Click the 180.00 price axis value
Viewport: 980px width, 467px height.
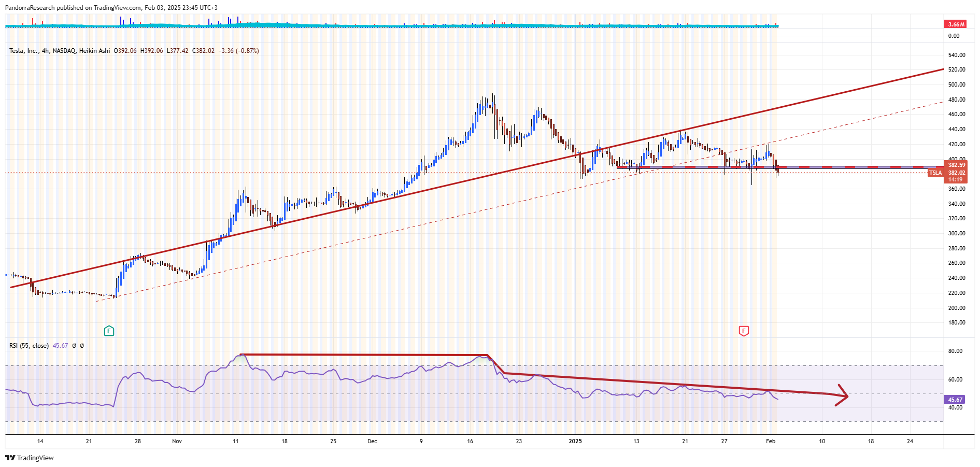click(x=957, y=322)
